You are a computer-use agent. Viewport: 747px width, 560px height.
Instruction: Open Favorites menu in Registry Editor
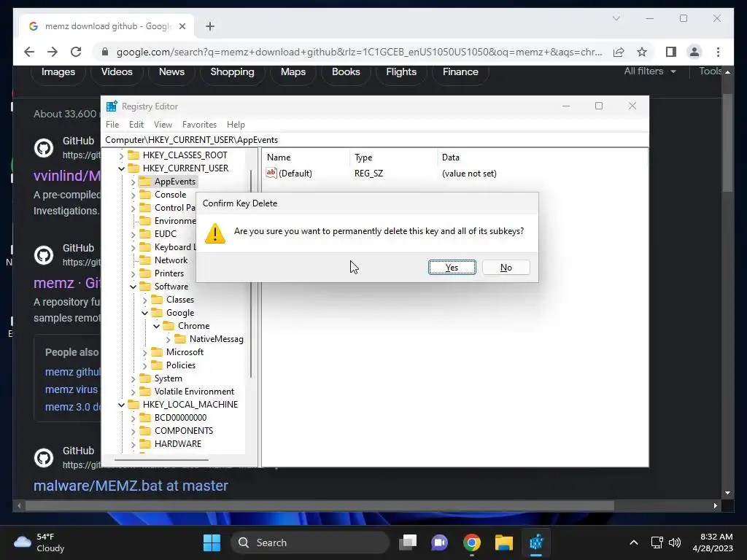tap(199, 124)
